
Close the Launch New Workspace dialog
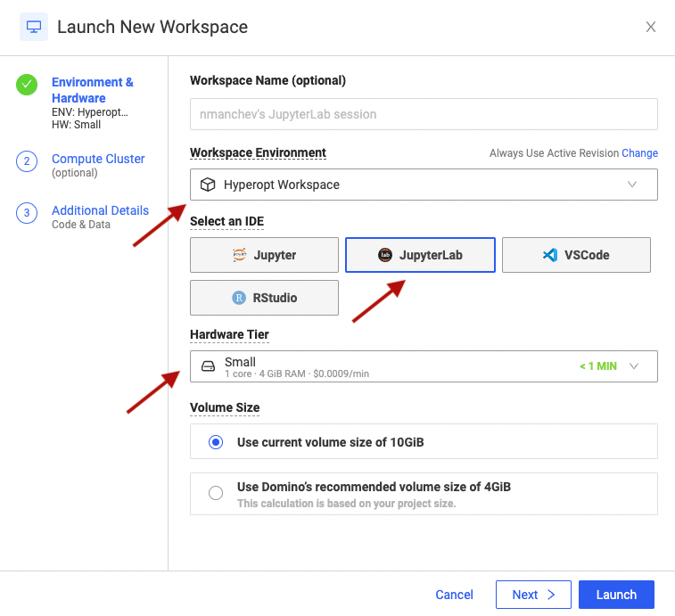click(x=650, y=27)
